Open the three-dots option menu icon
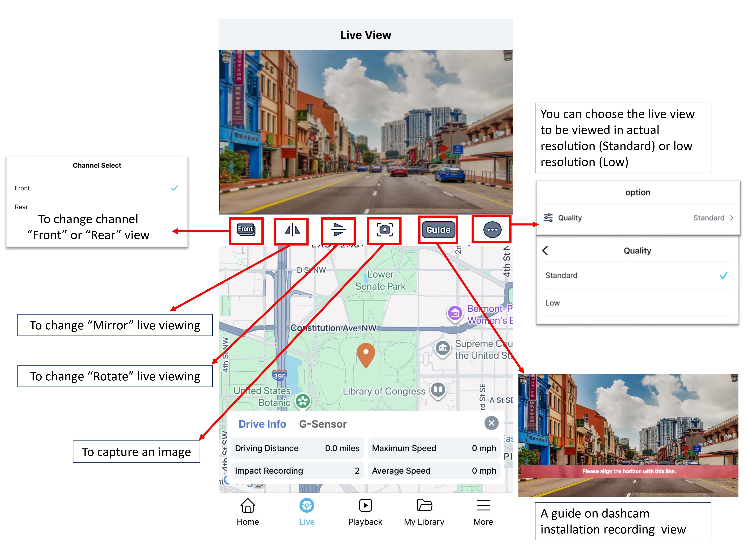This screenshot has width=747, height=560. [492, 230]
